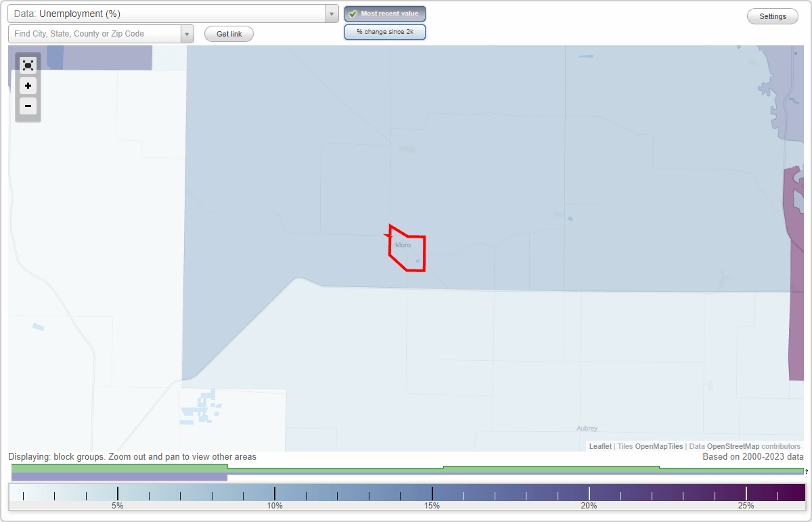Image resolution: width=812 pixels, height=522 pixels.
Task: Click the Moro town label on map
Action: (403, 245)
